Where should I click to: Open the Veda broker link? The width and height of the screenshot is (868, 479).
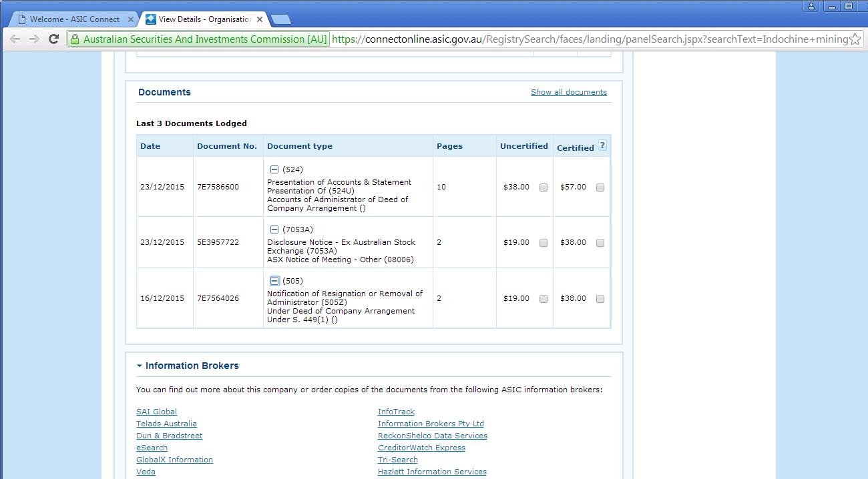click(146, 472)
